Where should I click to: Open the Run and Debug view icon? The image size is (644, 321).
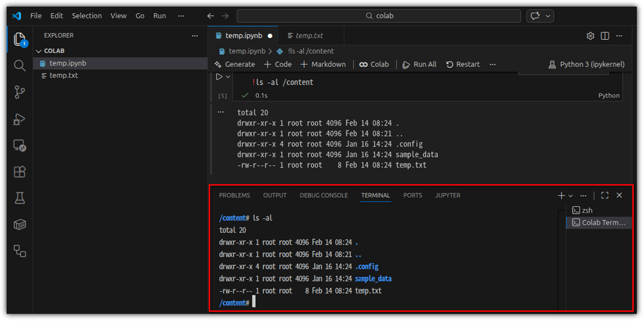point(20,119)
